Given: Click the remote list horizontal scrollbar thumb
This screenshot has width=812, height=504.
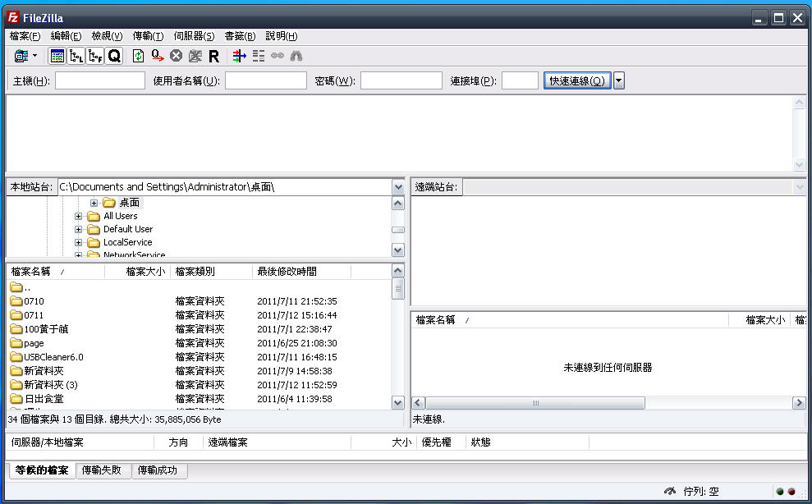Looking at the screenshot, I should click(535, 402).
